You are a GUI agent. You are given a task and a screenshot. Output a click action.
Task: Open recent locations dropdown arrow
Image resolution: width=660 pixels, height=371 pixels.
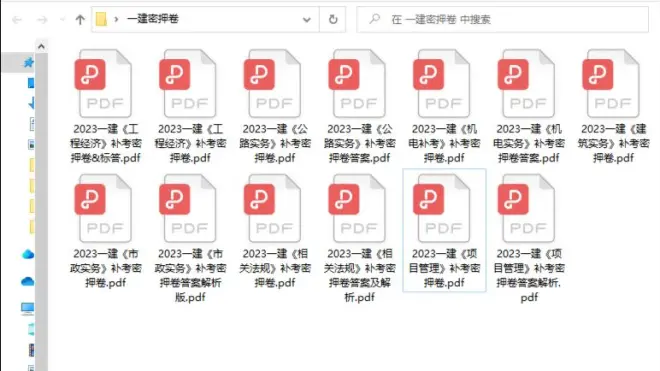pos(62,19)
